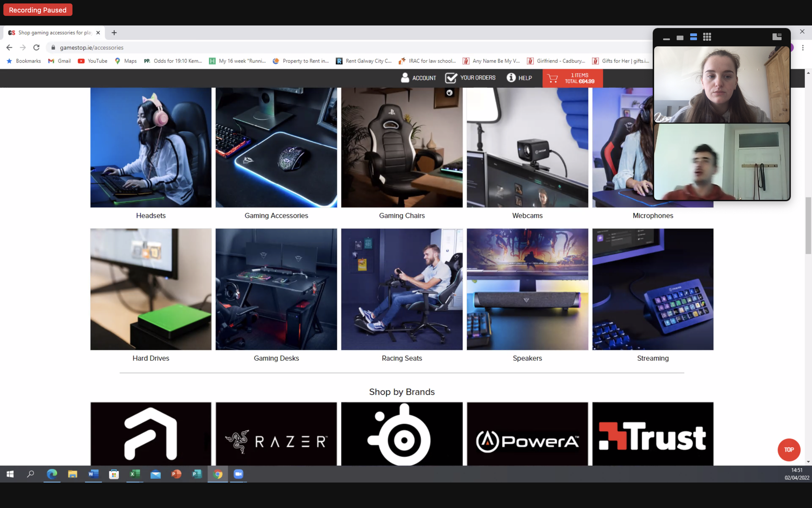This screenshot has width=812, height=508.
Task: Open the Headsets category link
Action: 151,215
